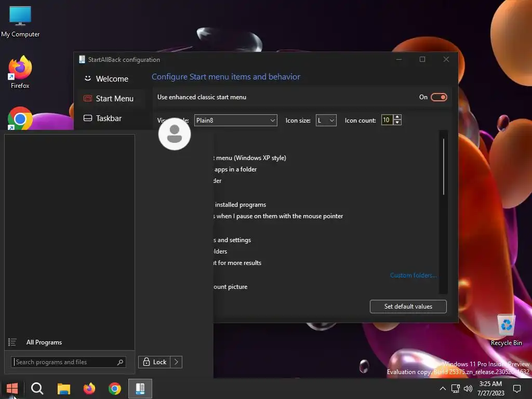The image size is (532, 399).
Task: Launch Chrome from the taskbar
Action: (x=115, y=389)
